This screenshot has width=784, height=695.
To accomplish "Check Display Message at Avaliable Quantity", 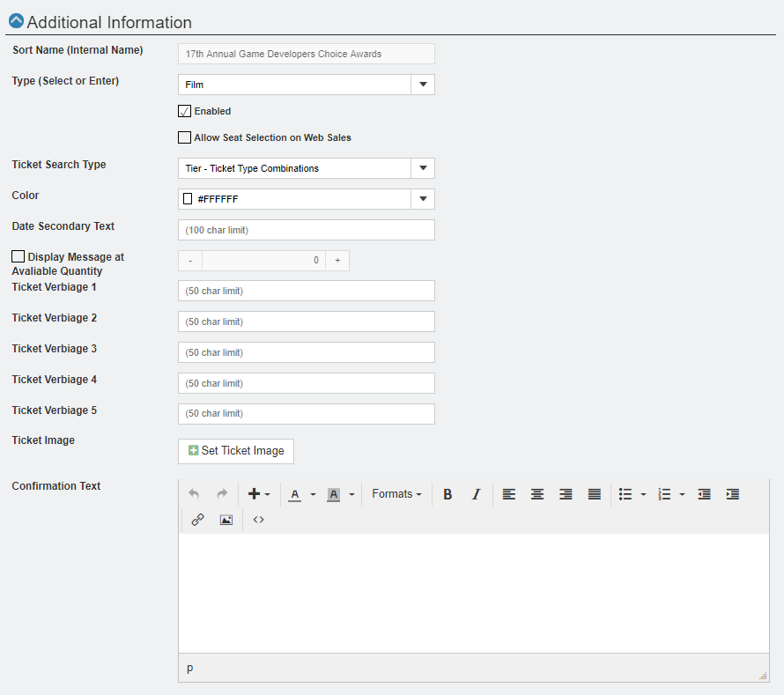I will (18, 255).
